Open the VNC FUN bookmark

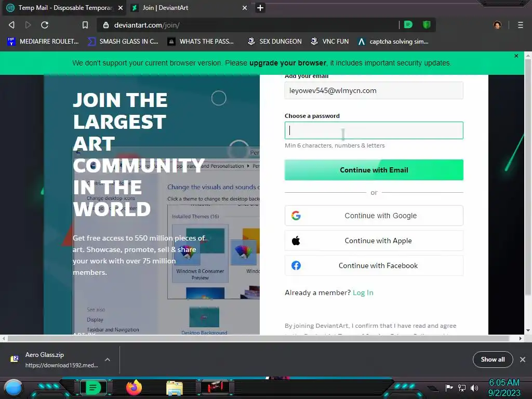click(x=330, y=42)
